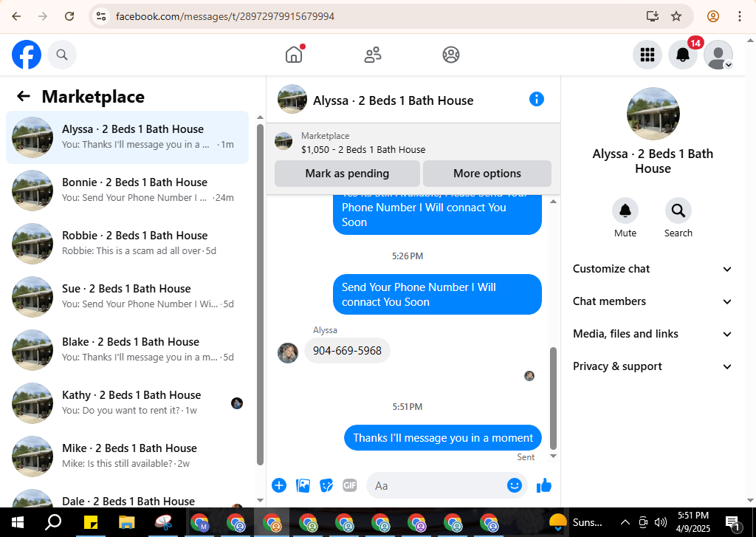Open the Groups icon in top navigation
Viewport: 756px width, 537px height.
[451, 55]
